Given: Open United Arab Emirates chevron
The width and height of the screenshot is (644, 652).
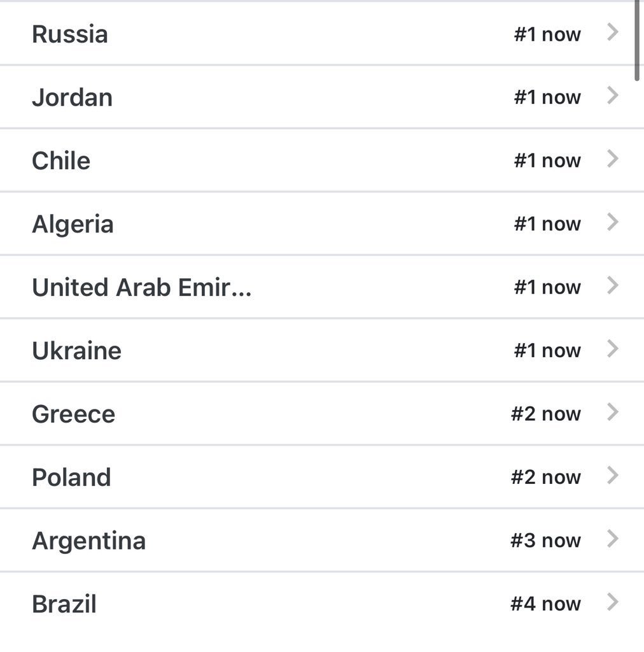Looking at the screenshot, I should click(612, 285).
